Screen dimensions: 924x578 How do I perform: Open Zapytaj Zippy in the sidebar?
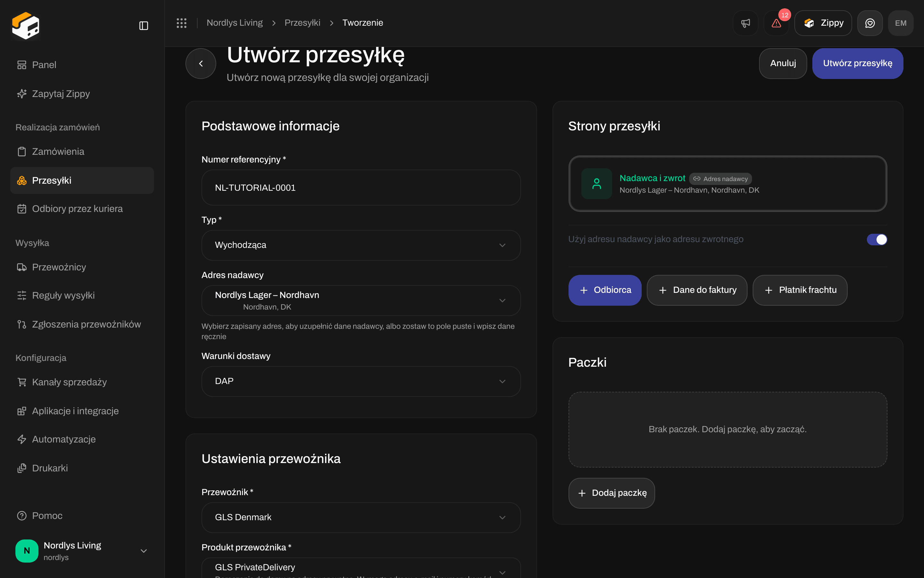pos(82,94)
